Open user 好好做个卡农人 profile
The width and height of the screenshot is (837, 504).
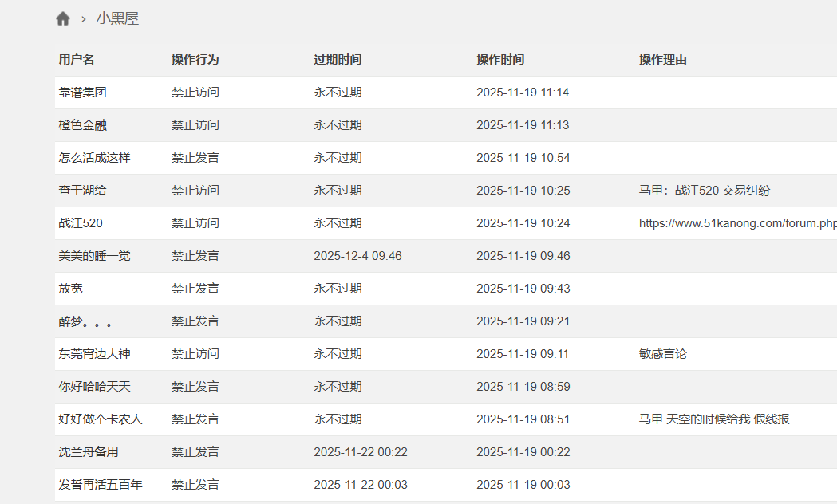pos(101,419)
